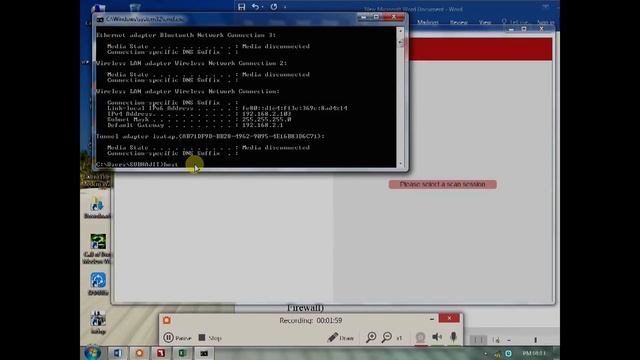Click the zoom out minus in Word's status bar
Viewport: 640px width, 360px height.
(x=509, y=340)
